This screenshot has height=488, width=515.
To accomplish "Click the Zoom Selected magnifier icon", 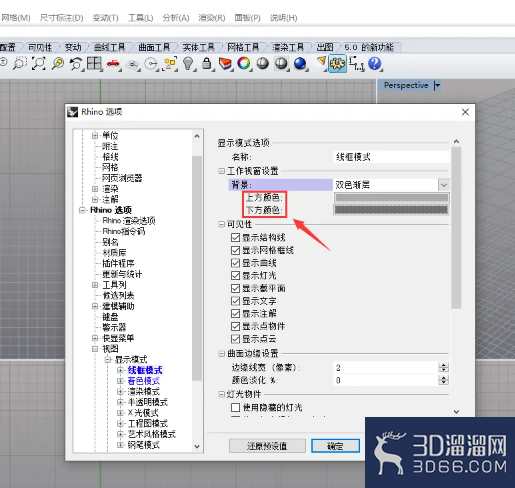I will 58,63.
